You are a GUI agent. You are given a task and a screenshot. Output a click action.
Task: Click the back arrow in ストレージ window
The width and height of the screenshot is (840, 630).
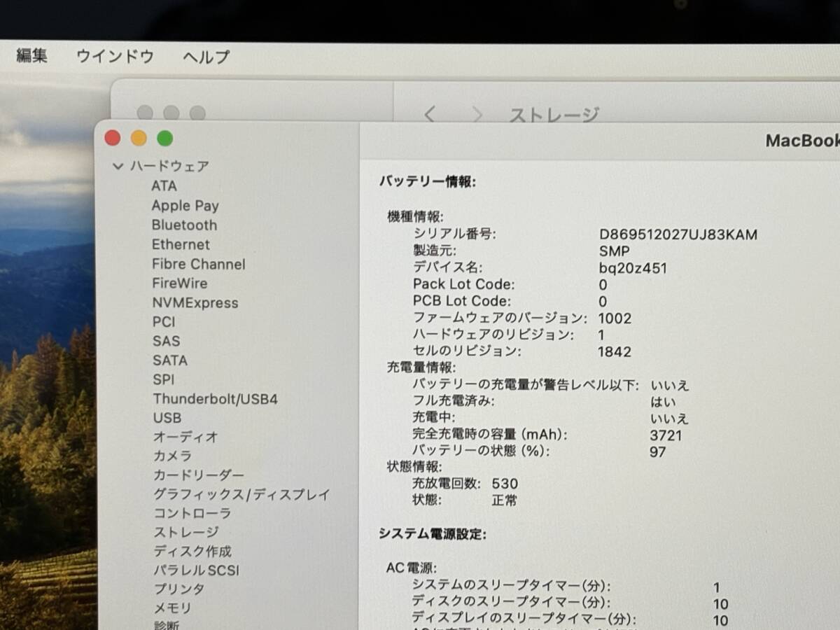430,114
